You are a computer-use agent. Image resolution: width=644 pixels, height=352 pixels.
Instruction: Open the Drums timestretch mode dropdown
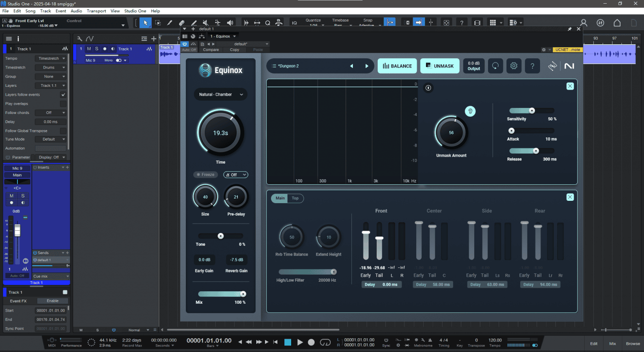51,68
